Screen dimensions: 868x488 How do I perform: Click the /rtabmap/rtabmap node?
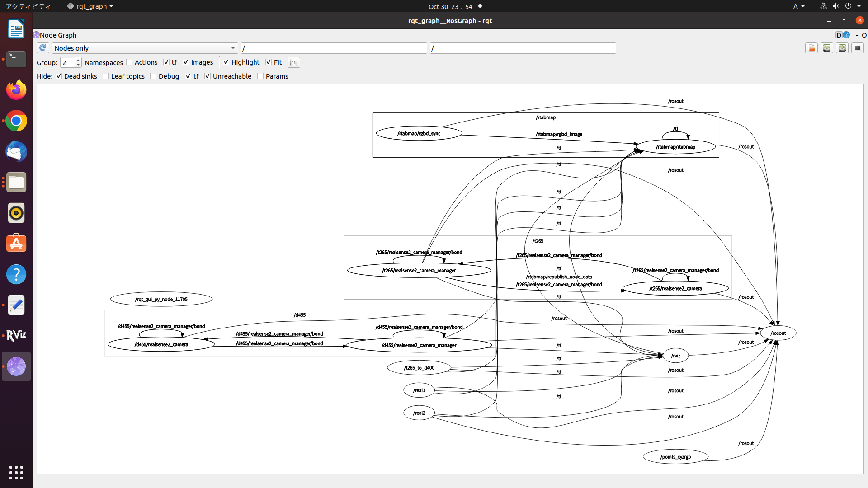click(675, 147)
